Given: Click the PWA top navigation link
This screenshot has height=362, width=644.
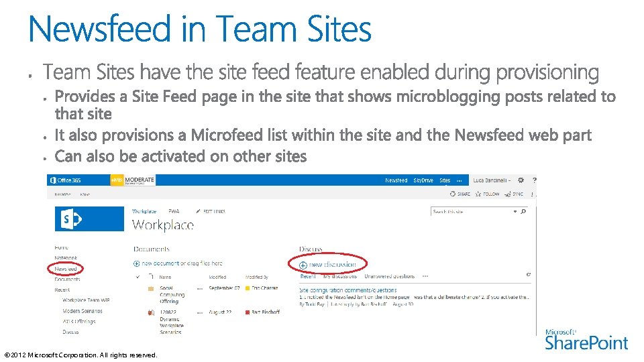Looking at the screenshot, I should pos(174,211).
